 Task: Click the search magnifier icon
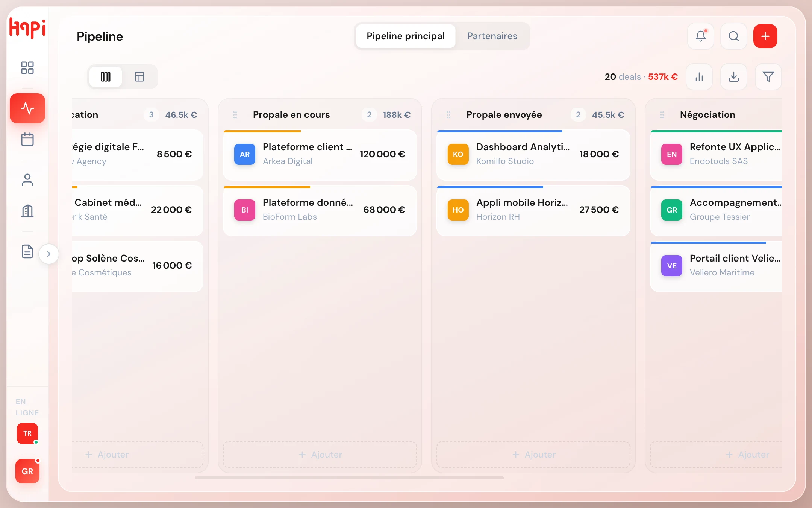734,36
